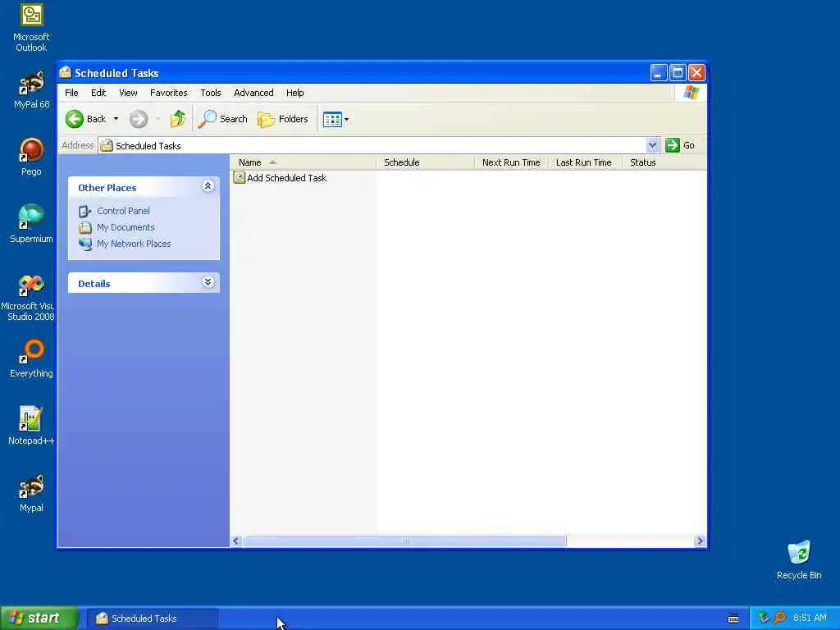Select Notepad++ desktop icon
Viewport: 840px width, 630px height.
31,426
